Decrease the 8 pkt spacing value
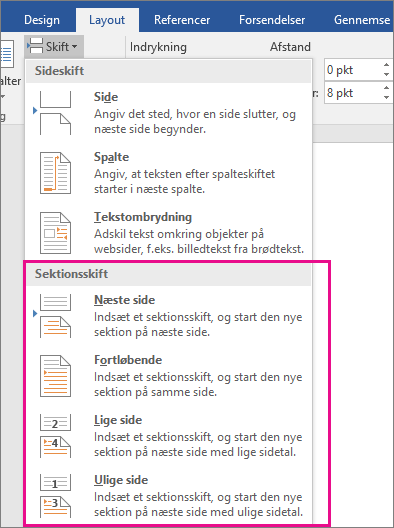Image resolution: width=394 pixels, height=528 pixels. click(386, 97)
